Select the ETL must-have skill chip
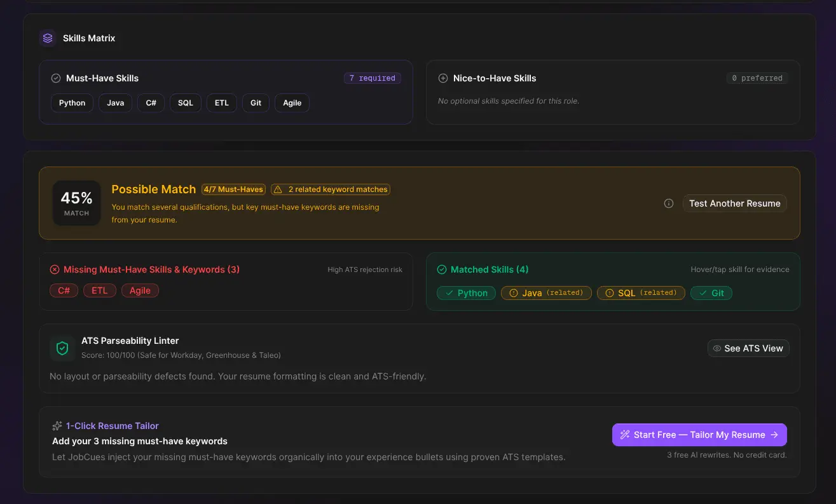Viewport: 836px width, 504px height. (222, 103)
